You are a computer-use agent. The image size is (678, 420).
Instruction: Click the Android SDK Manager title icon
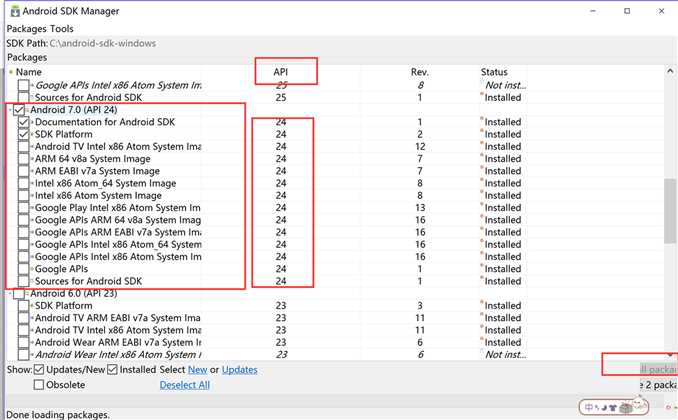[x=15, y=11]
